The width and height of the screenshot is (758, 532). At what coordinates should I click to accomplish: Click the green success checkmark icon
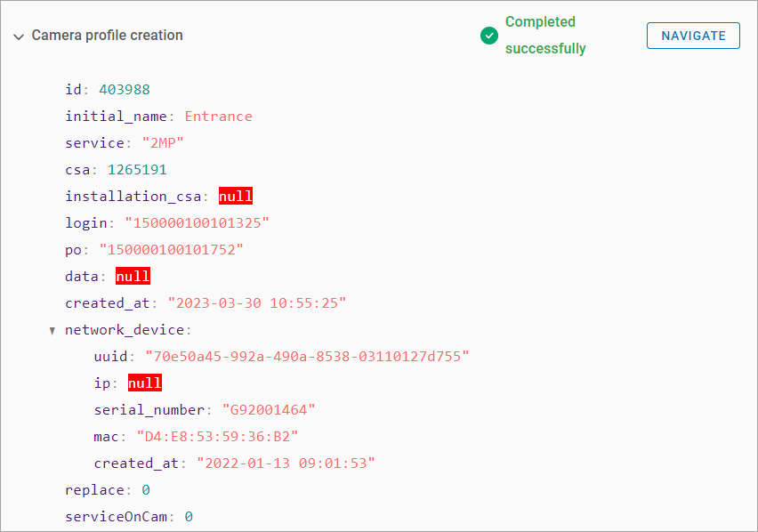tap(488, 36)
